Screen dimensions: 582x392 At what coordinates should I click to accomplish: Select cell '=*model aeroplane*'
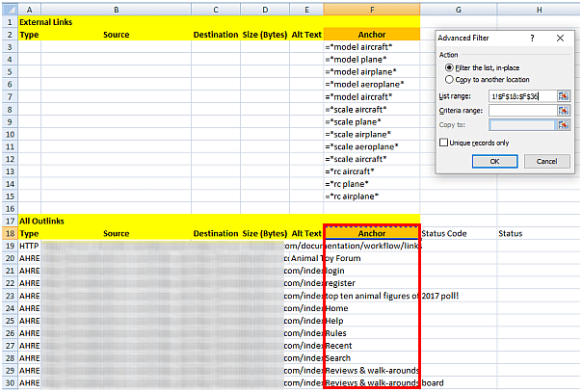click(372, 84)
